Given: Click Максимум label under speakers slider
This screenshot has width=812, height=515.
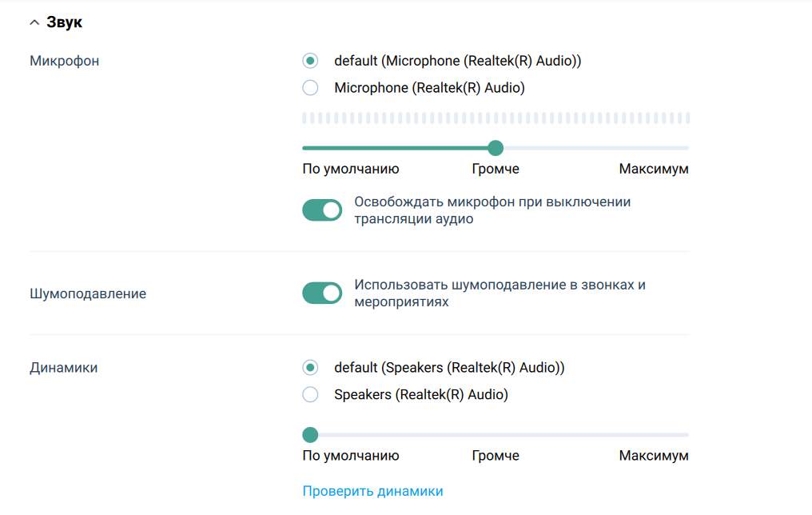Looking at the screenshot, I should tap(654, 455).
